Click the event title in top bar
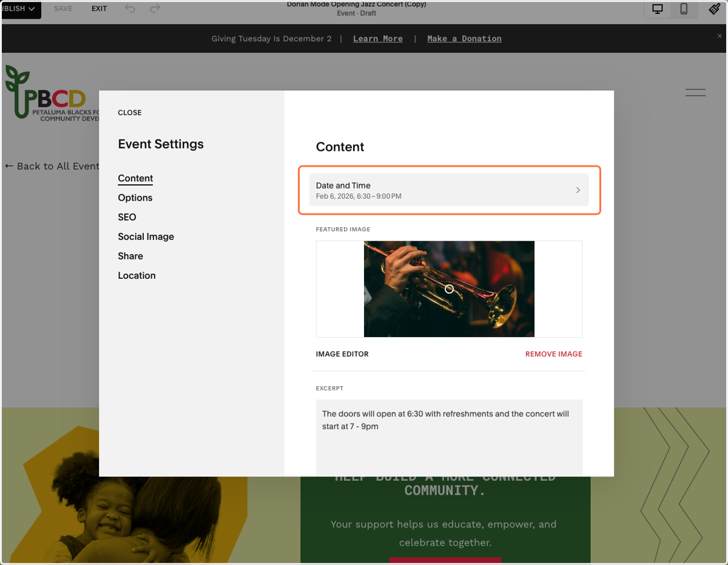This screenshot has width=728, height=565. (x=357, y=4)
